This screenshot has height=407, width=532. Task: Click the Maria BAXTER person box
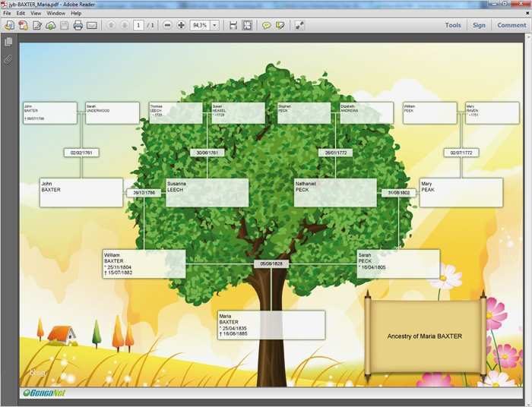(x=271, y=325)
